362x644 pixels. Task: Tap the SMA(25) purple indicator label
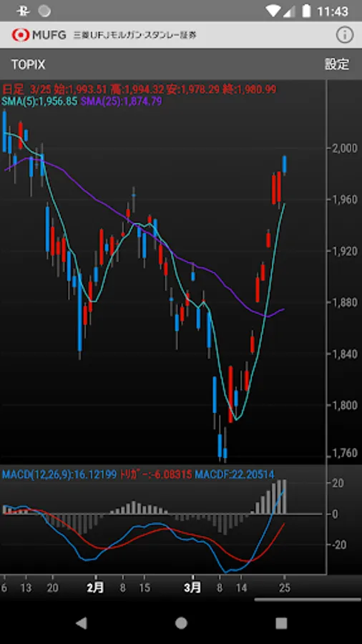tap(122, 101)
